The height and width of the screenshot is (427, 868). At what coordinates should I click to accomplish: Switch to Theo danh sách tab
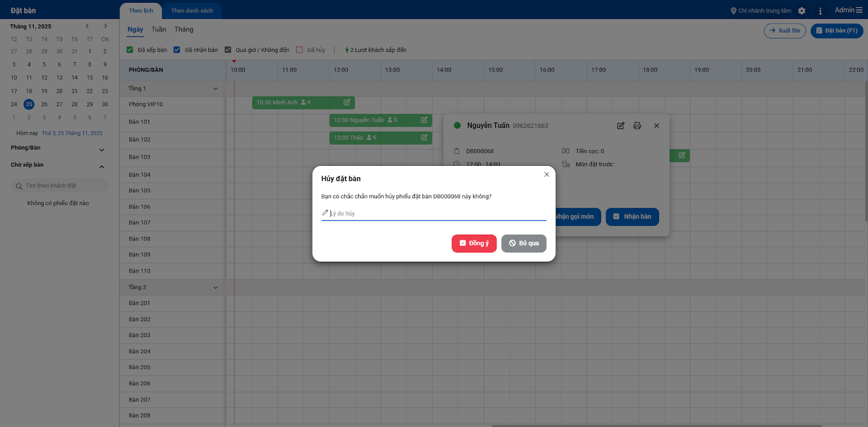[192, 11]
